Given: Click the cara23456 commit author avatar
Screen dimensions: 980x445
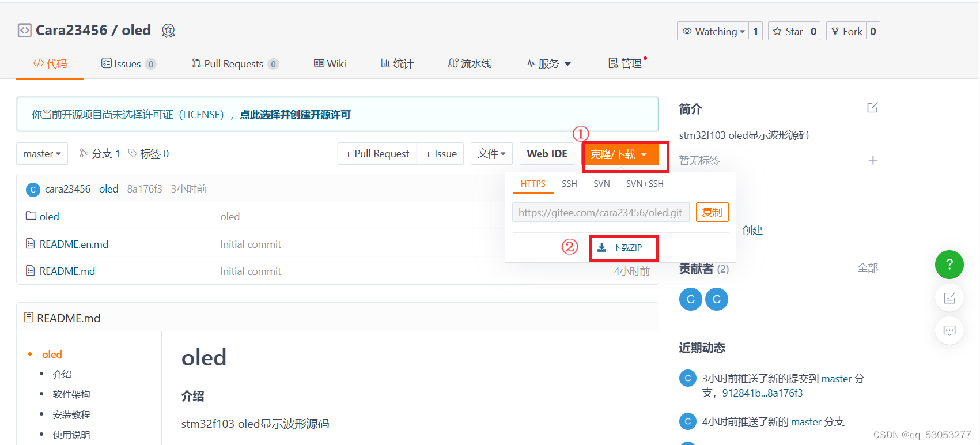Looking at the screenshot, I should [33, 189].
